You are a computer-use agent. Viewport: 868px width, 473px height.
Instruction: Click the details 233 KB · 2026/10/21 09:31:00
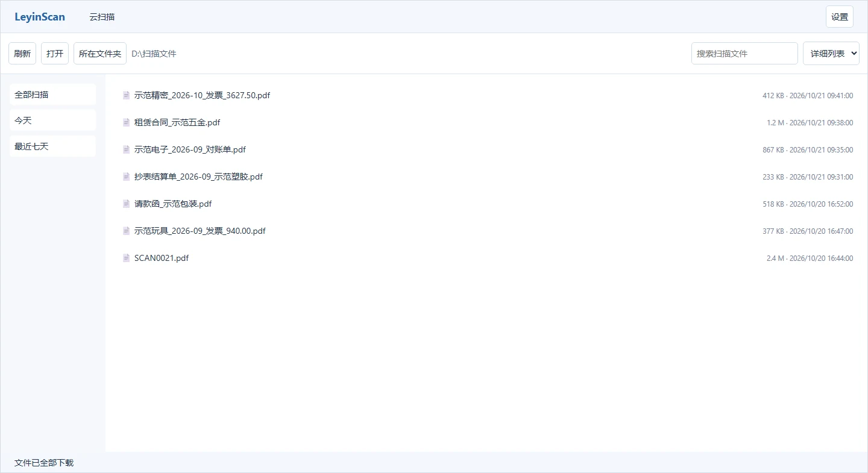(x=808, y=177)
